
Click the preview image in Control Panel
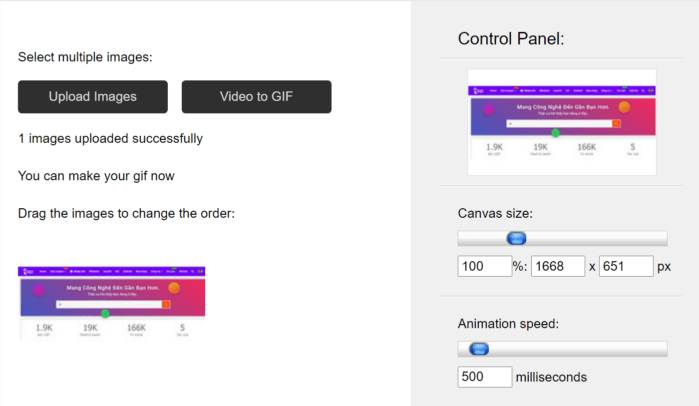coord(562,122)
